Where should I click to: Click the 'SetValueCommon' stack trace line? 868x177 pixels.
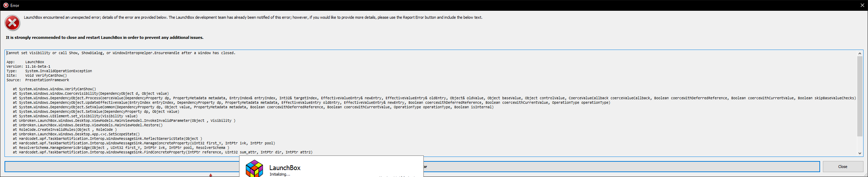pyautogui.click(x=253, y=107)
